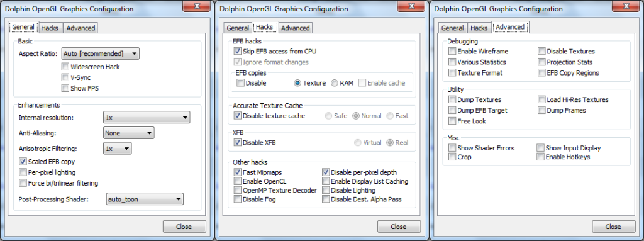644x241 pixels.
Task: Switch to Hacks tab in Advanced window
Action: [479, 28]
